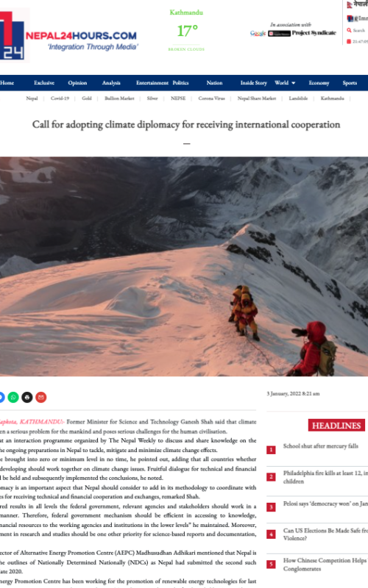Screen dimensions: 368x588
Task: Open the Search magnifier icon
Action: point(349,30)
